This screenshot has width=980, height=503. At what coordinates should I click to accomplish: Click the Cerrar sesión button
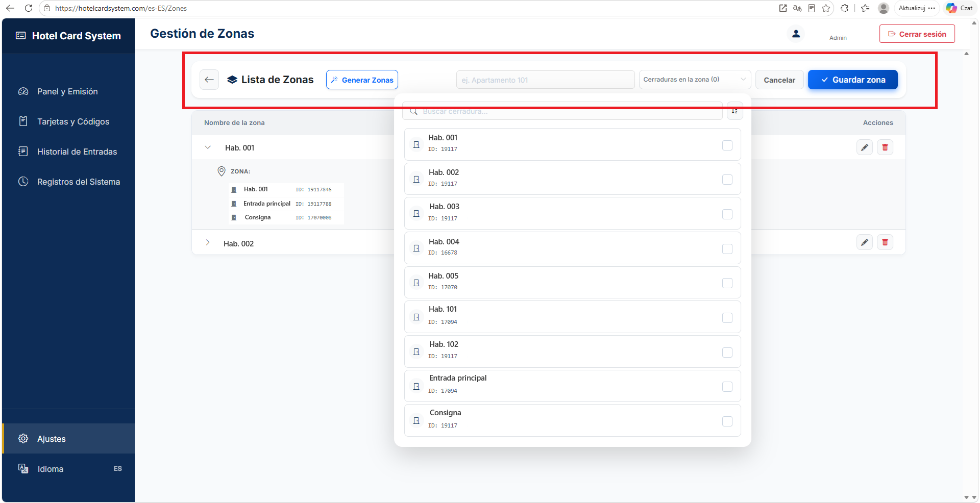coord(917,34)
